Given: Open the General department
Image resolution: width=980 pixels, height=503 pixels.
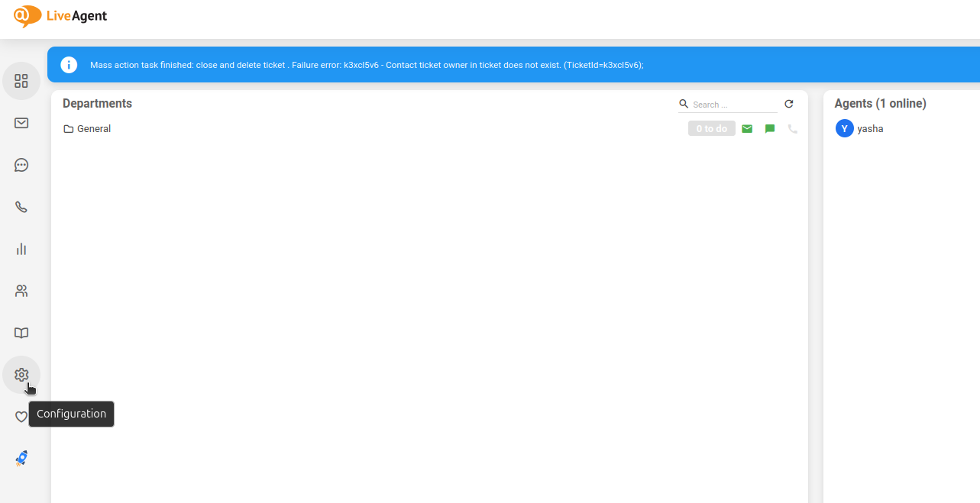Looking at the screenshot, I should click(x=92, y=128).
